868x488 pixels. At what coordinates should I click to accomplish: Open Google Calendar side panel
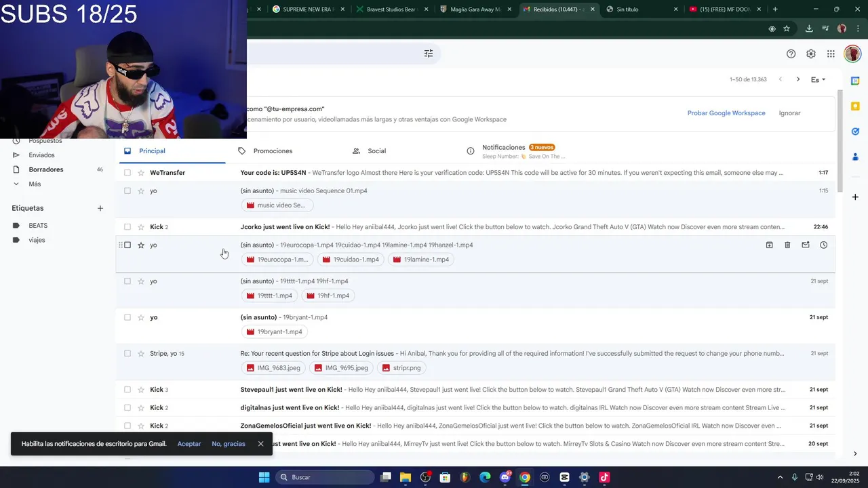(855, 81)
